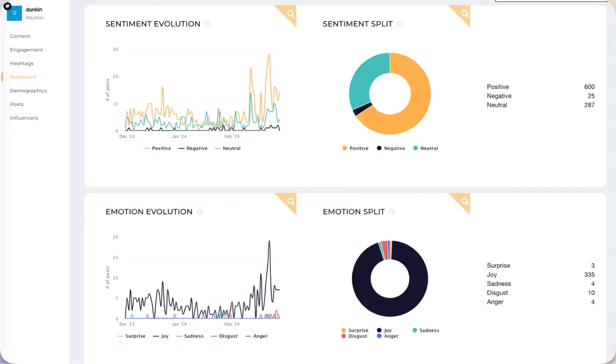The image size is (616, 364).
Task: Toggle Neutral in Sentiment Split legend
Action: [x=425, y=148]
